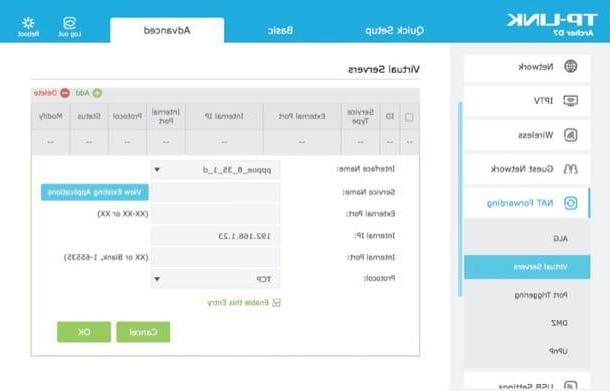
Task: Click the Reboot gear icon
Action: point(28,23)
